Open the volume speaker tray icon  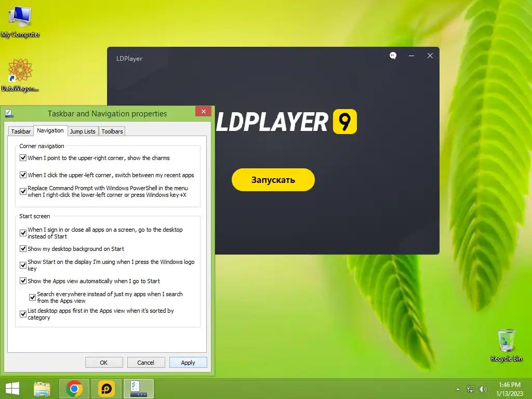[483, 389]
